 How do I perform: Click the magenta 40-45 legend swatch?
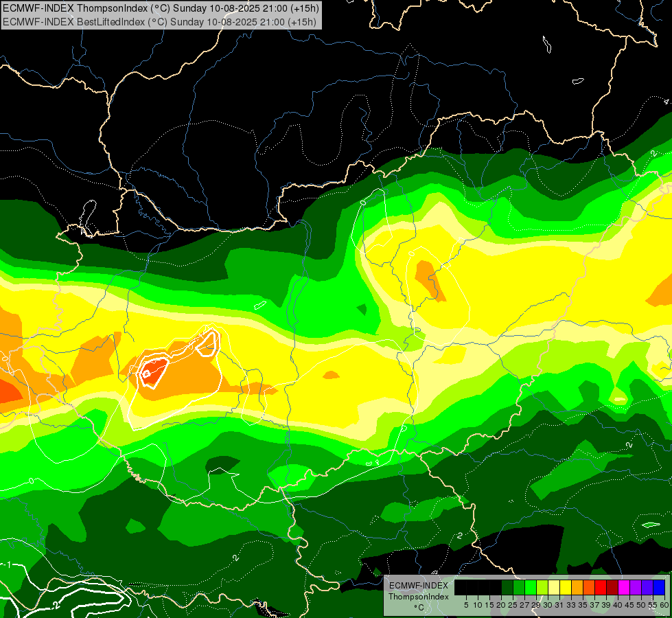(624, 587)
